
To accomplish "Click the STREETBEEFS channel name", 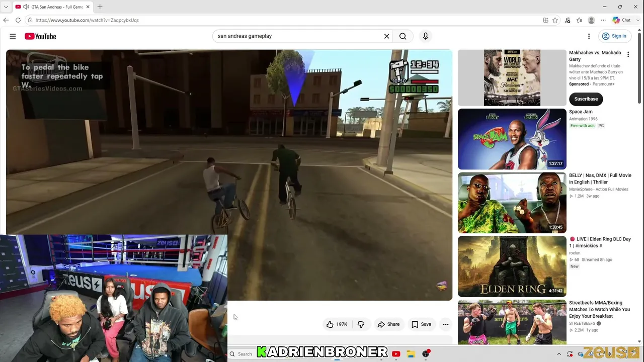I will (581, 323).
